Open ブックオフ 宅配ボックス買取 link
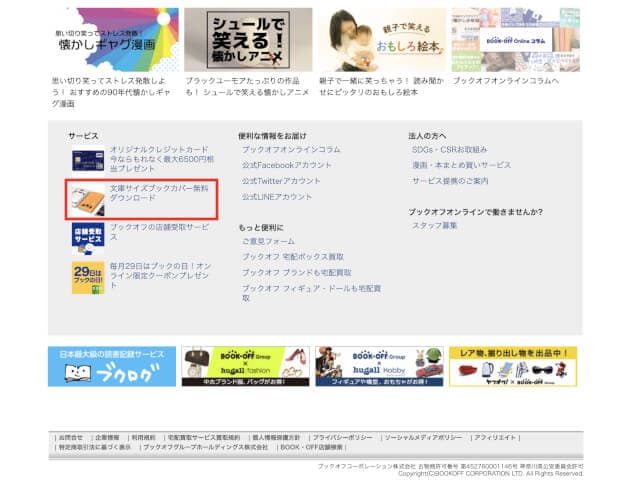 click(x=293, y=257)
